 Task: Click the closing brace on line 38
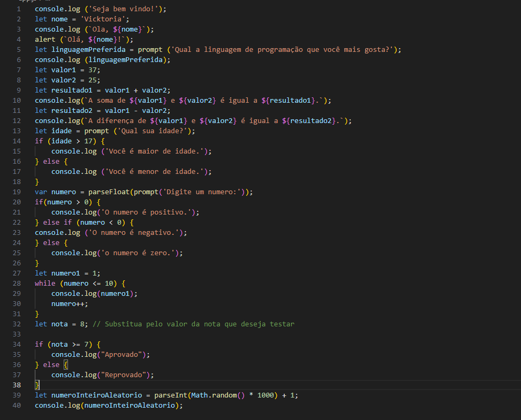tap(37, 385)
